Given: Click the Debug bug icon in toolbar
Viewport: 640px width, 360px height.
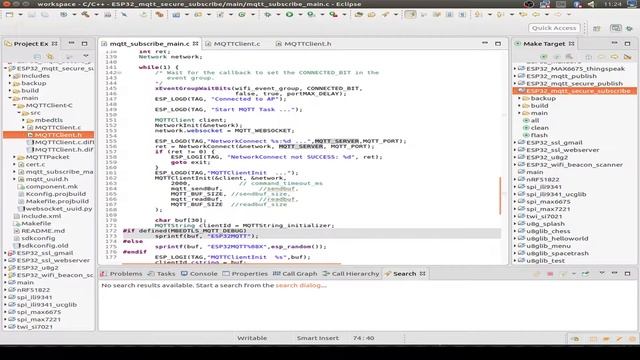Looking at the screenshot, I should coord(267,14).
